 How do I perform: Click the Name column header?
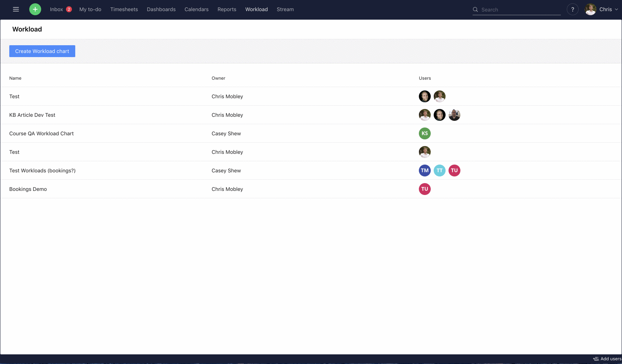15,78
